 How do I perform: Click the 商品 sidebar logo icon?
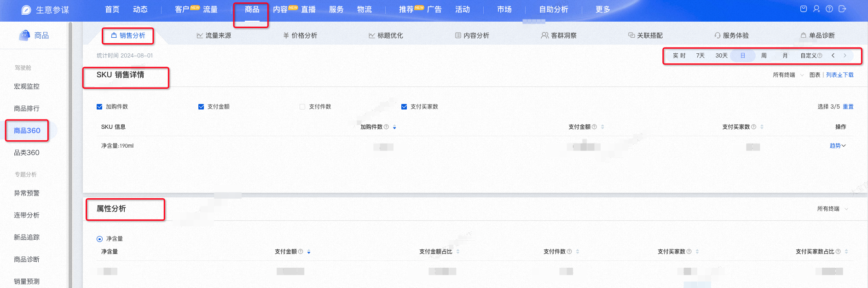(x=24, y=35)
